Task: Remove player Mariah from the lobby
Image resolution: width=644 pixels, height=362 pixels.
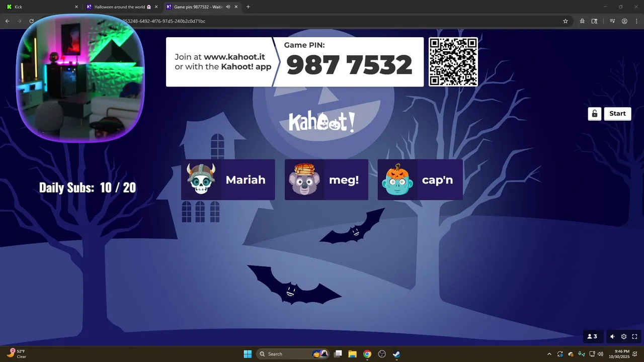Action: click(x=228, y=179)
